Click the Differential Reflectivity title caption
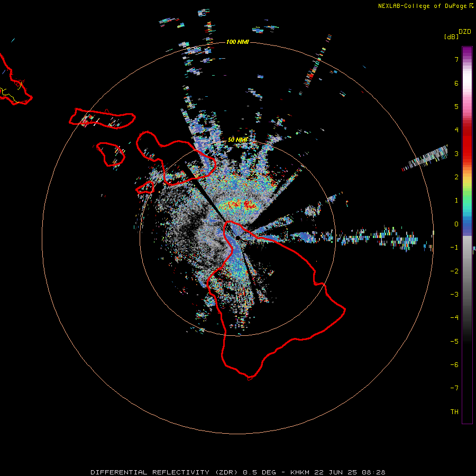 pyautogui.click(x=237, y=472)
